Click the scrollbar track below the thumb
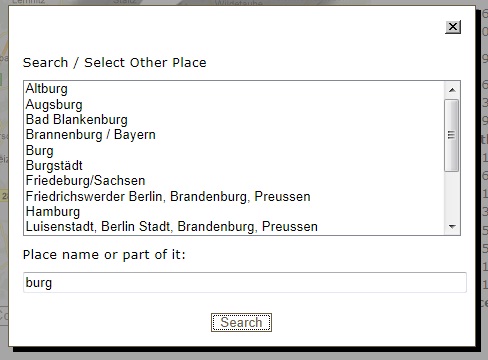Image resolution: width=488 pixels, height=360 pixels. point(452,196)
